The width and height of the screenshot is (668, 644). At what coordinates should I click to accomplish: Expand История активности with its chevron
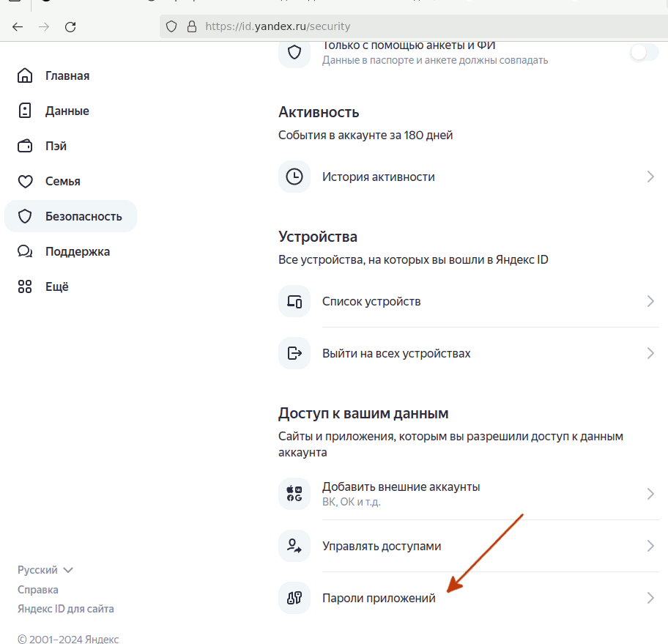click(x=650, y=177)
